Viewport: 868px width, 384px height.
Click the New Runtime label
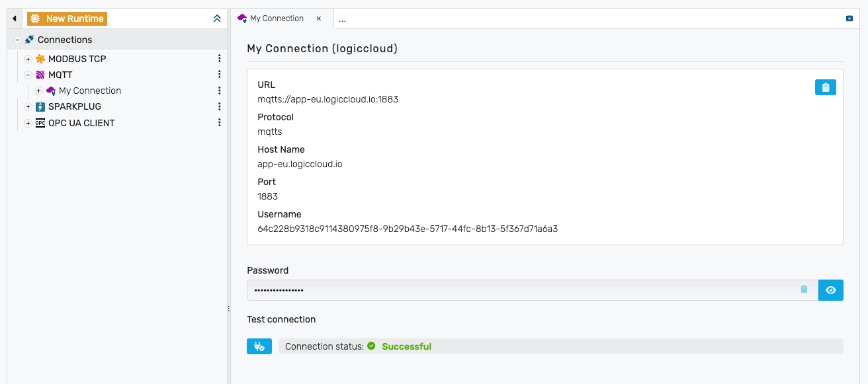click(74, 19)
